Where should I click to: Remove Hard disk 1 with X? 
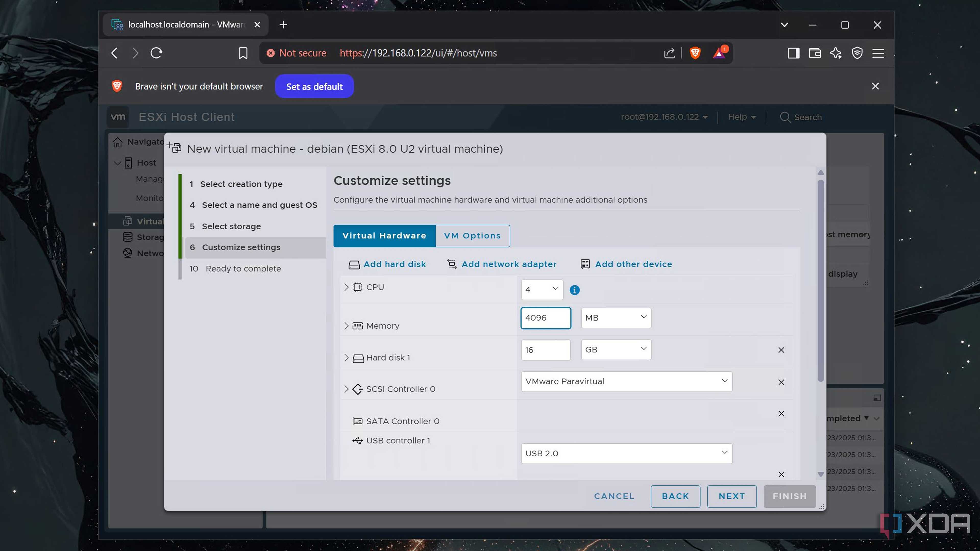[x=781, y=350]
